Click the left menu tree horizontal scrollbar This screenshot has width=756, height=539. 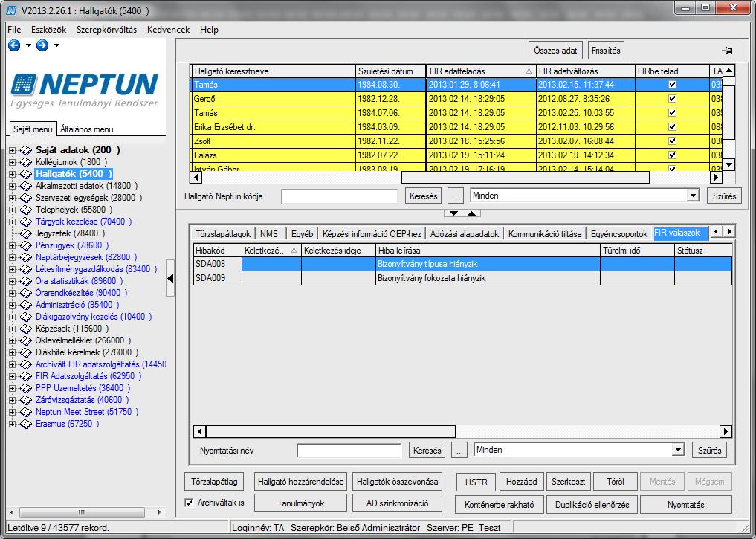[x=82, y=512]
